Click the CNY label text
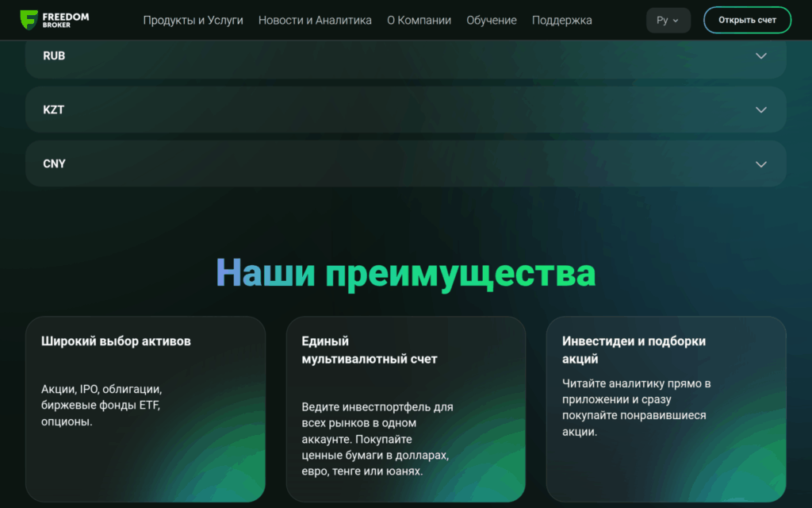This screenshot has width=812, height=508. 55,164
